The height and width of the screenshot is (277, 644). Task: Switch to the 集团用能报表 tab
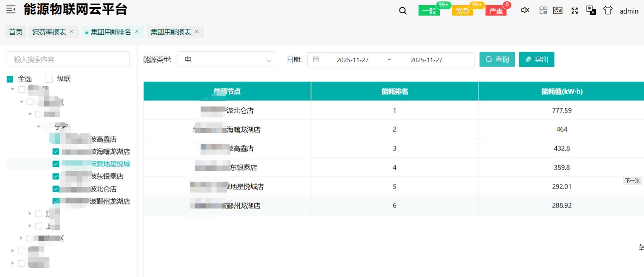(171, 32)
